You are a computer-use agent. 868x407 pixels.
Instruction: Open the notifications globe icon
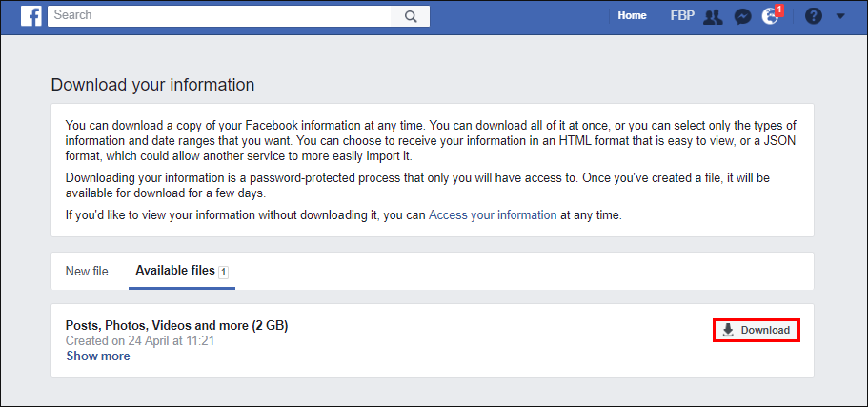(x=771, y=16)
